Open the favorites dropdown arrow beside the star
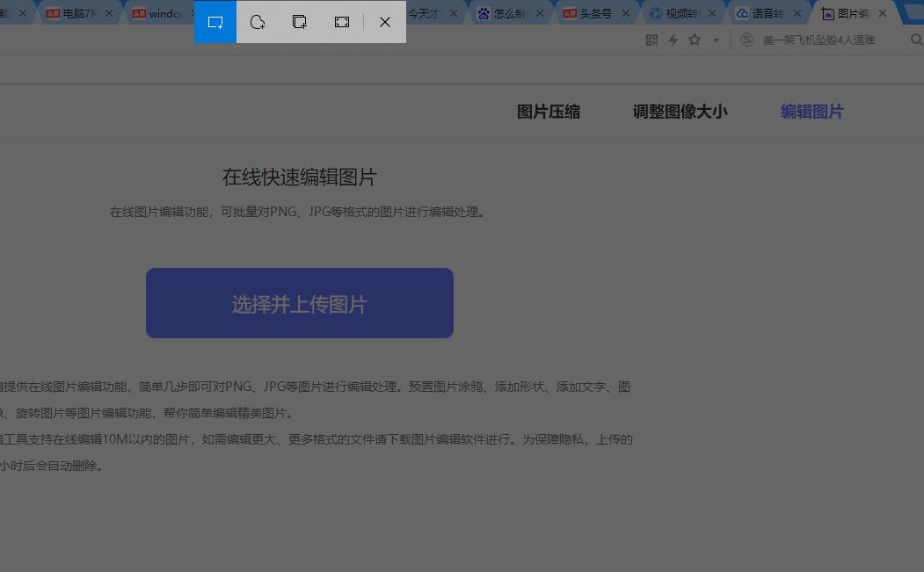This screenshot has height=572, width=924. [x=714, y=40]
